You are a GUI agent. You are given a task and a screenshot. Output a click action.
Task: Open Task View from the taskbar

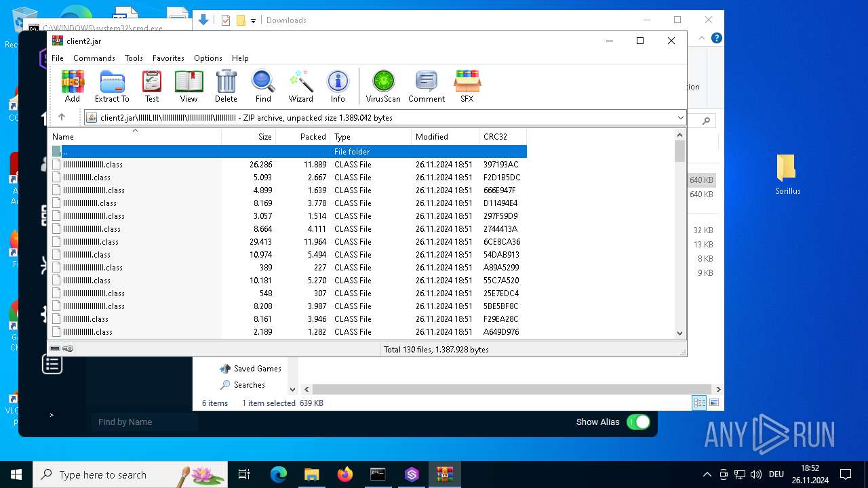(x=244, y=474)
